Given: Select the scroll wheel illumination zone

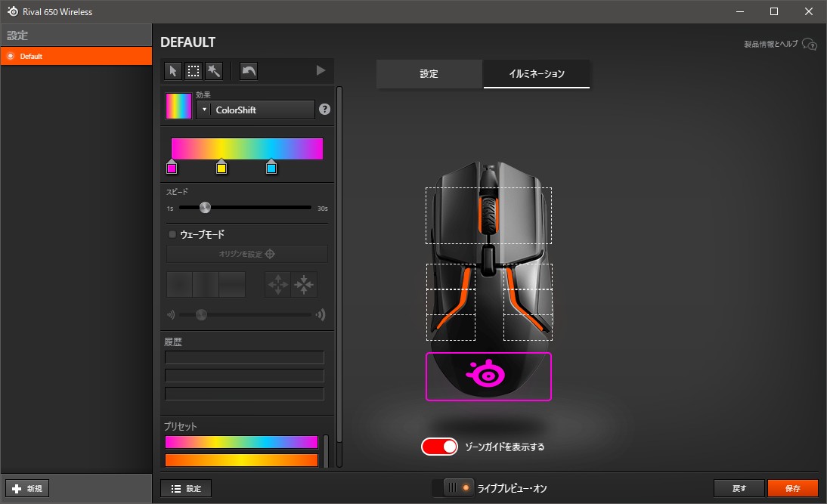Looking at the screenshot, I should click(x=488, y=215).
